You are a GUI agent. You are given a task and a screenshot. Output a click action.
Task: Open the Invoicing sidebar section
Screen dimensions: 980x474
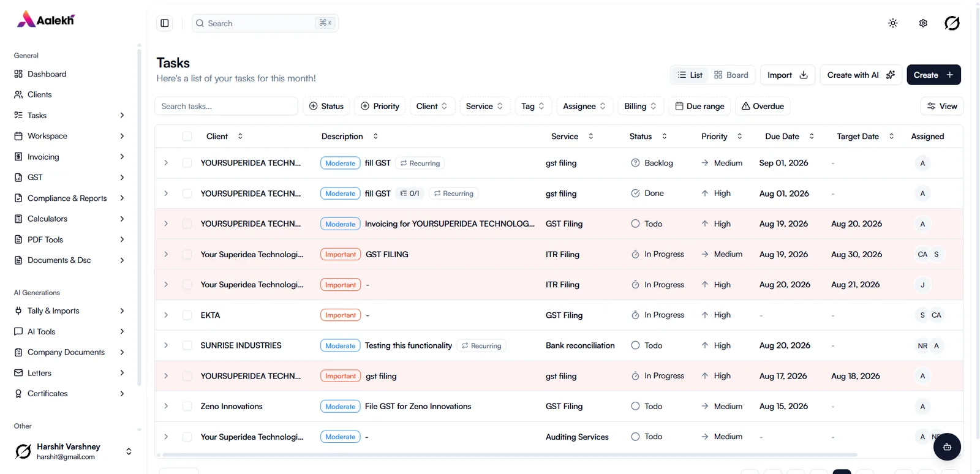click(x=69, y=157)
